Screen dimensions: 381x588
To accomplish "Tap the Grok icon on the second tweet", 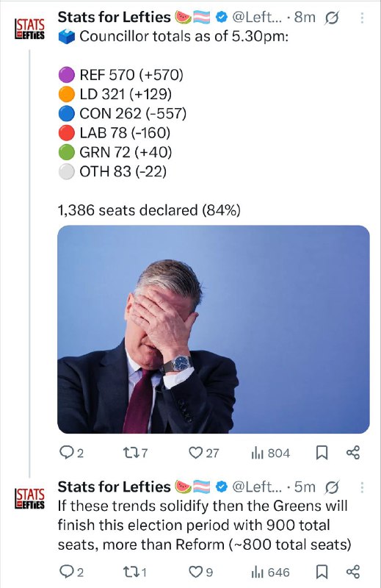I will tap(332, 487).
